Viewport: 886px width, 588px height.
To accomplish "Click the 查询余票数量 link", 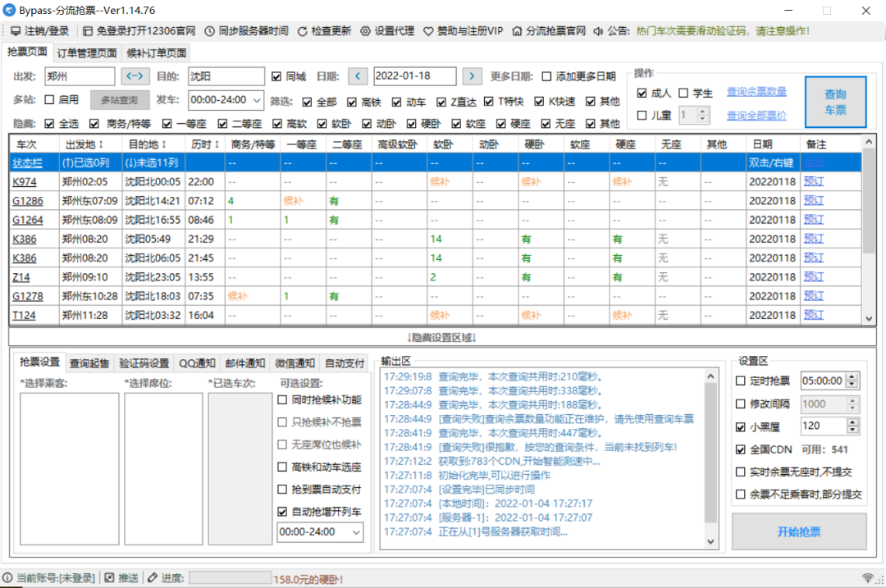I will tap(756, 92).
